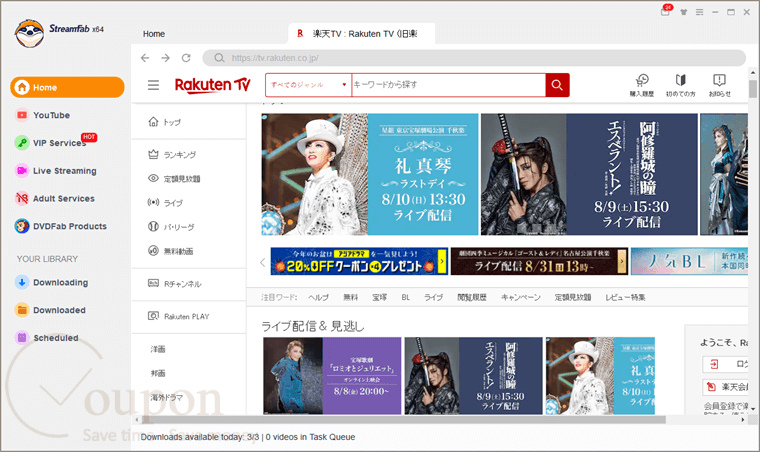Click the vertical page scrollbar
The width and height of the screenshot is (760, 452).
[752, 90]
